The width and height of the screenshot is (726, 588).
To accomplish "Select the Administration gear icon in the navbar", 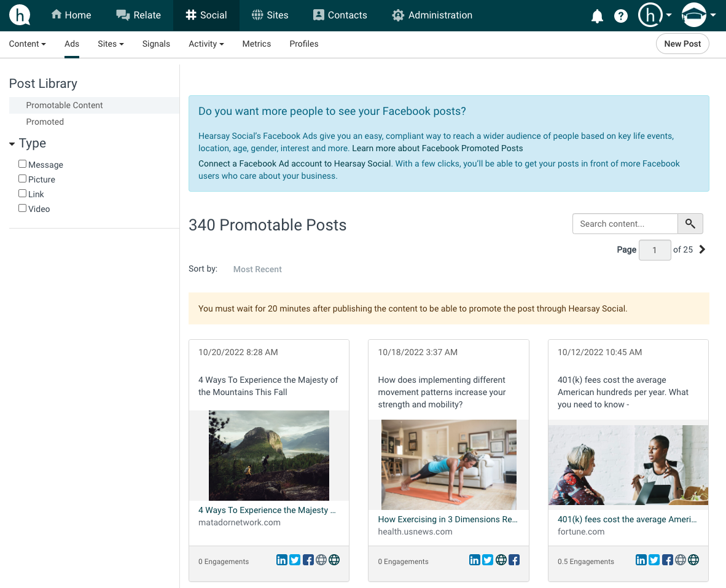I will tap(397, 15).
